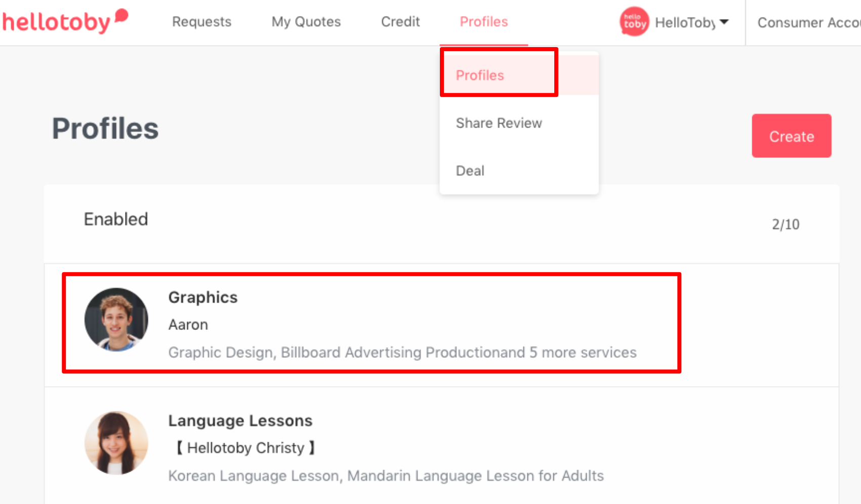Click the Graphic Design services description
Screen dimensions: 861x504
point(402,352)
